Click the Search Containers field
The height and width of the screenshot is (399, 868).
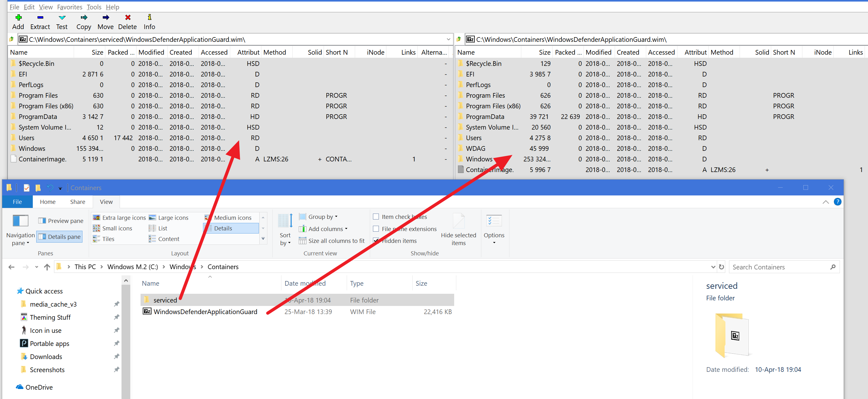[x=784, y=267]
